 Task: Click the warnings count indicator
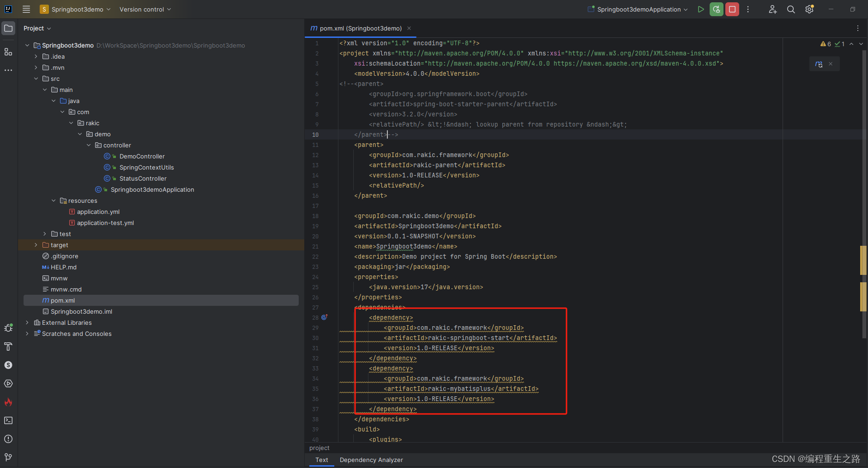tap(826, 44)
